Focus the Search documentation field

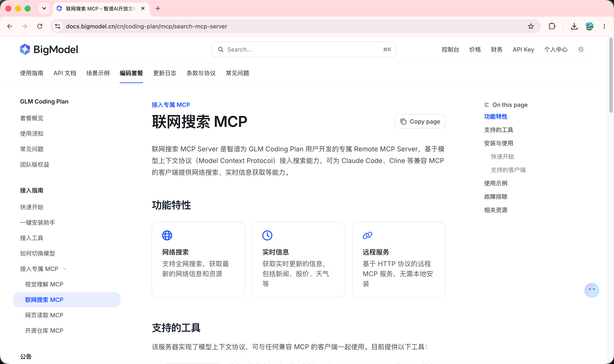304,49
